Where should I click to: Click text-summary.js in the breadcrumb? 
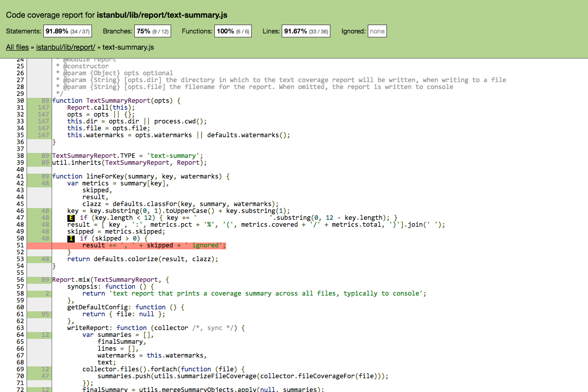[128, 47]
